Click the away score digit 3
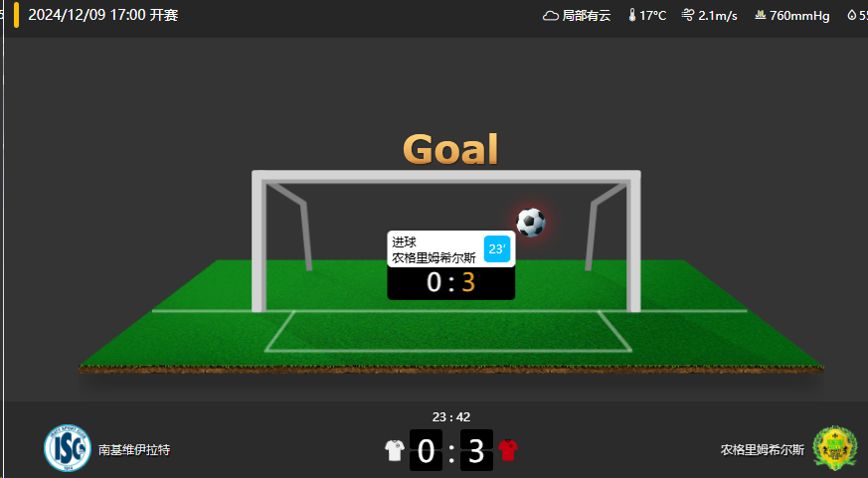868x478 pixels. tap(476, 450)
